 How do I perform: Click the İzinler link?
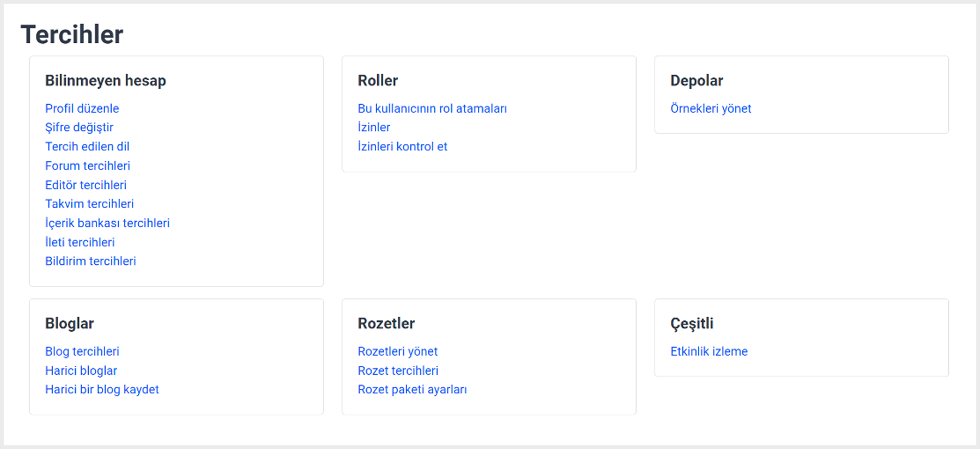[x=374, y=127]
